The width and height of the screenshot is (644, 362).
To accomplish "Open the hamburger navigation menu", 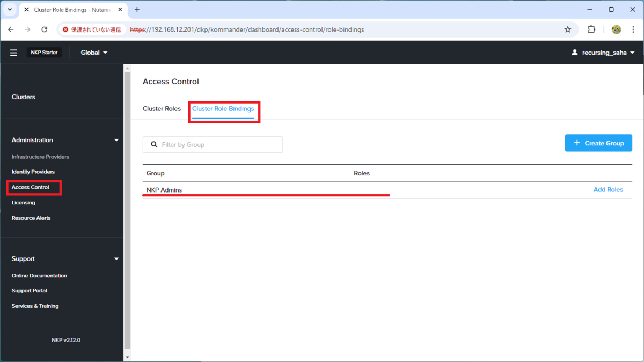I will [x=13, y=53].
